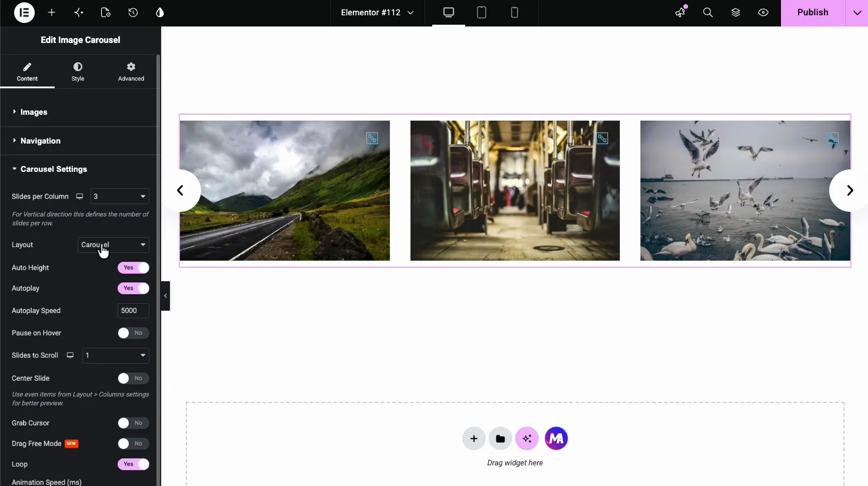This screenshot has width=868, height=486.
Task: Select the bus interior carousel image
Action: pyautogui.click(x=515, y=191)
